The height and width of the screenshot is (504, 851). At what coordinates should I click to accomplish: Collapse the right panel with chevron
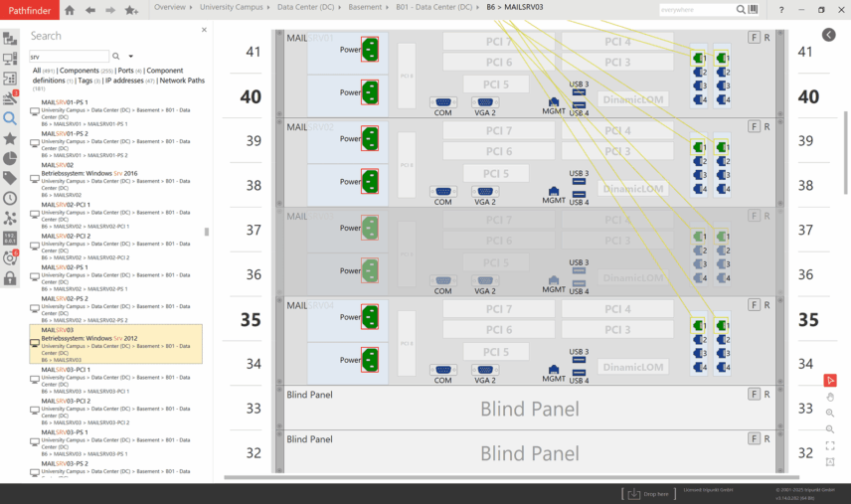[x=829, y=35]
